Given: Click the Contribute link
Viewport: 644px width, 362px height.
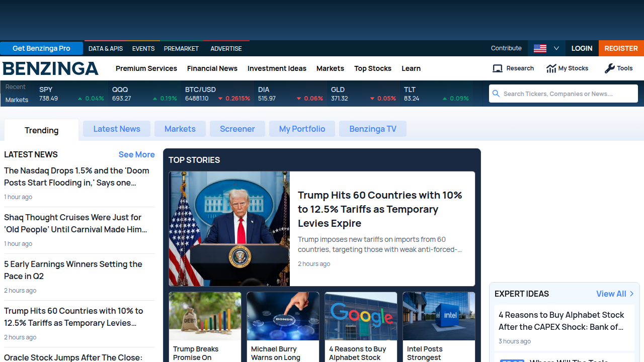Looking at the screenshot, I should [x=506, y=48].
